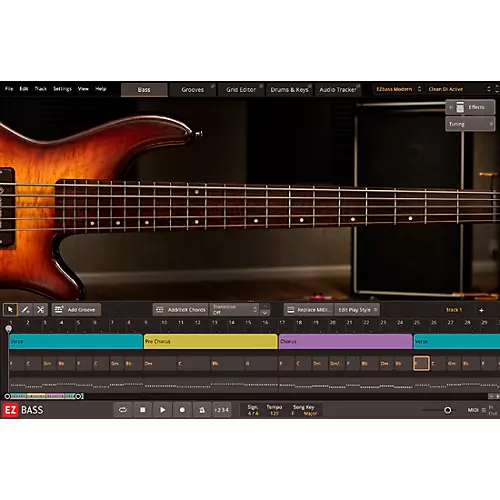Open the File menu
Screen dimensions: 500x500
click(x=9, y=89)
